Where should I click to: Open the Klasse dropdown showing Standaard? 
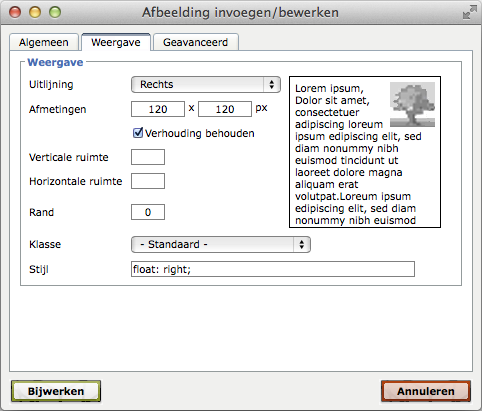point(221,244)
